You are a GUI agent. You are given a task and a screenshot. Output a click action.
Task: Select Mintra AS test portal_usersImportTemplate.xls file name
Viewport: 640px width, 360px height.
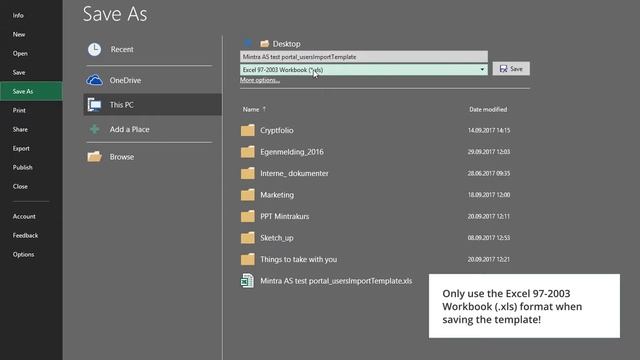(336, 281)
